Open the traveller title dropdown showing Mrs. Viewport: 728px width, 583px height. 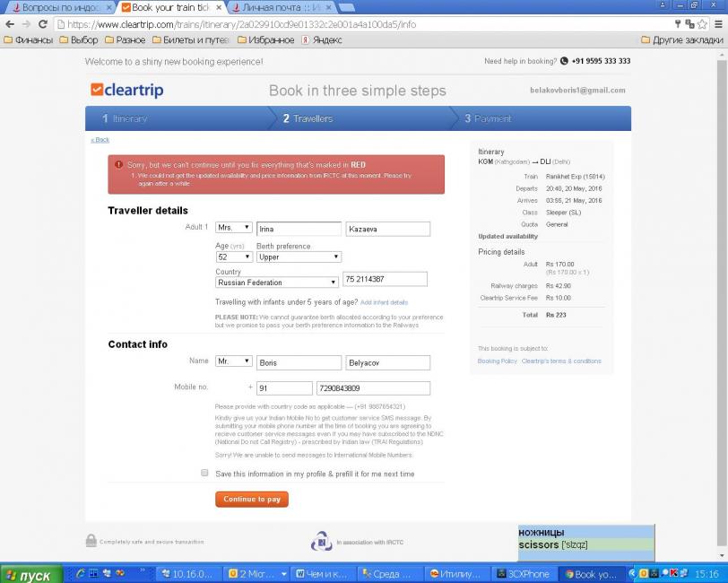(234, 228)
